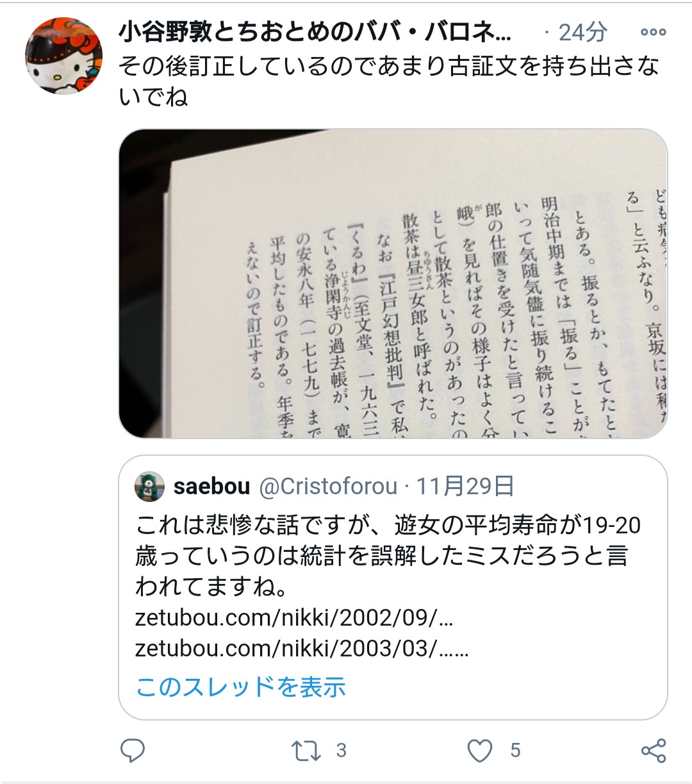Click the display name 小谷野敦とちおとめのババ

[x=315, y=31]
